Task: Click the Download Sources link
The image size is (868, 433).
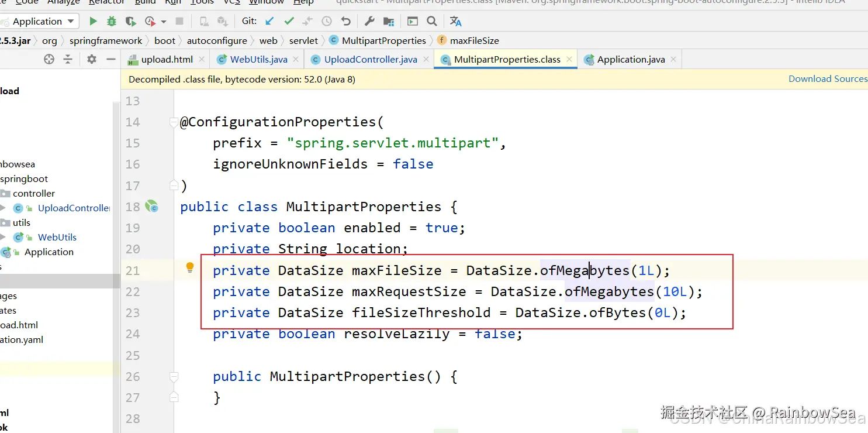Action: coord(828,79)
